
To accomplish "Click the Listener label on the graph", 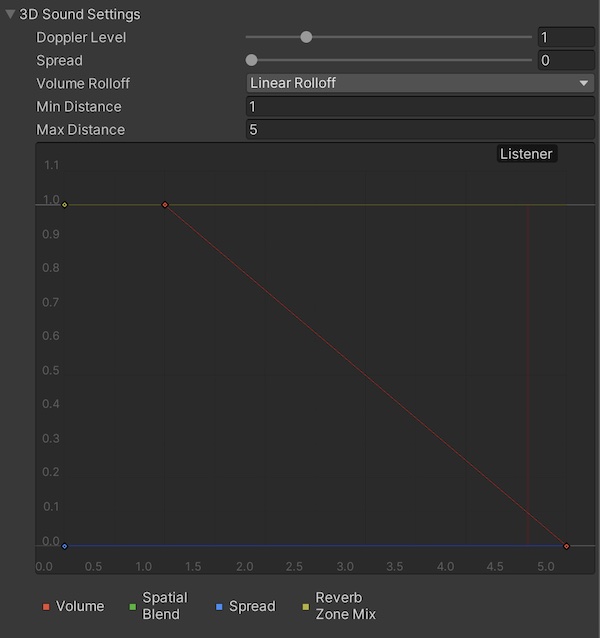I will [x=526, y=154].
